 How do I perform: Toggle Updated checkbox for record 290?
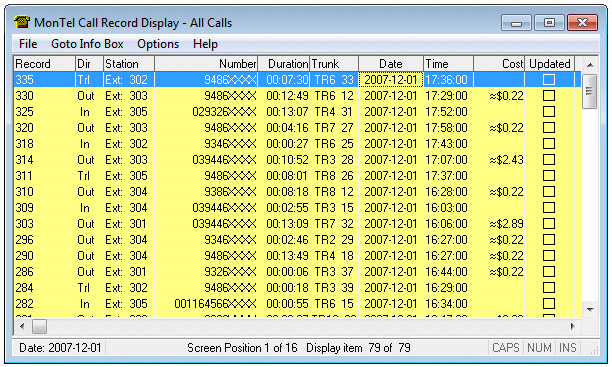(x=549, y=256)
